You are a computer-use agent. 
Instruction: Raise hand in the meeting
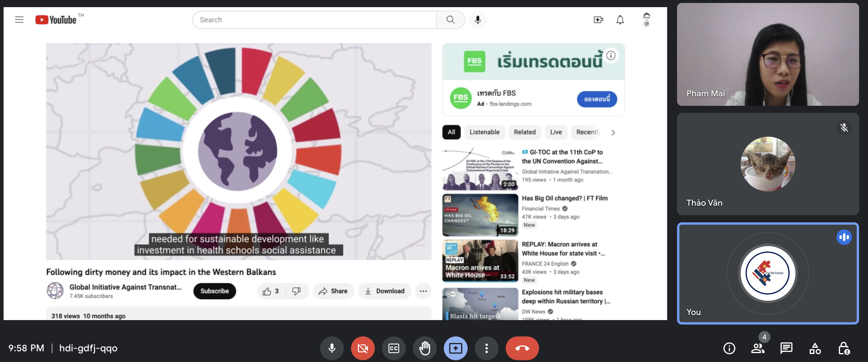pyautogui.click(x=424, y=348)
